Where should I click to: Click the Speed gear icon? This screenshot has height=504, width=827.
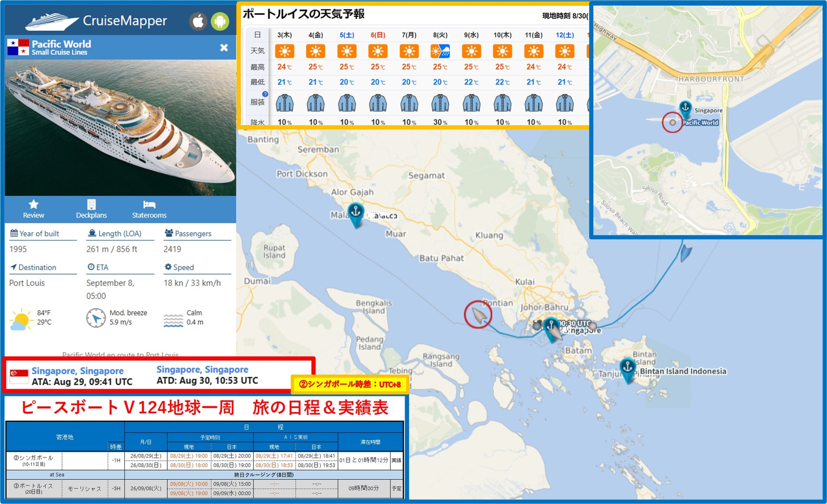[168, 267]
